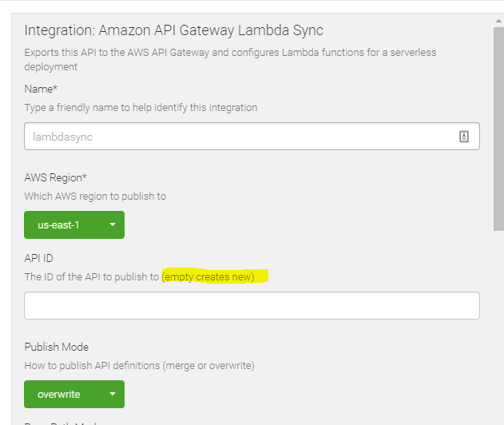Click 'Type a friendly name' helper text
The height and width of the screenshot is (425, 504).
pos(141,107)
